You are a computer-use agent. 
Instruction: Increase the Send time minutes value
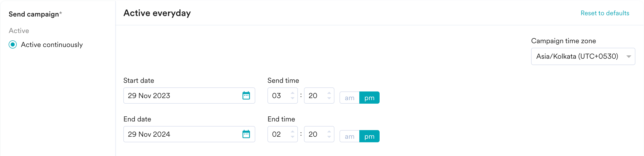(329, 93)
